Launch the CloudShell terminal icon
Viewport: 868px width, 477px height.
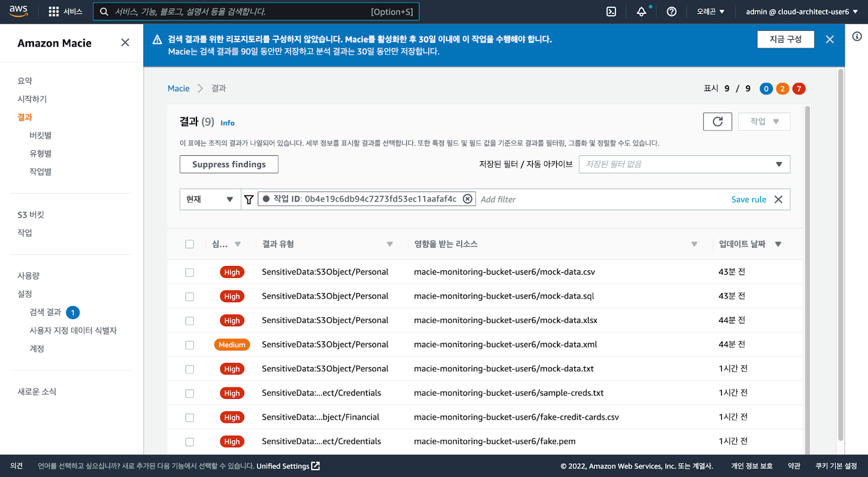tap(611, 11)
